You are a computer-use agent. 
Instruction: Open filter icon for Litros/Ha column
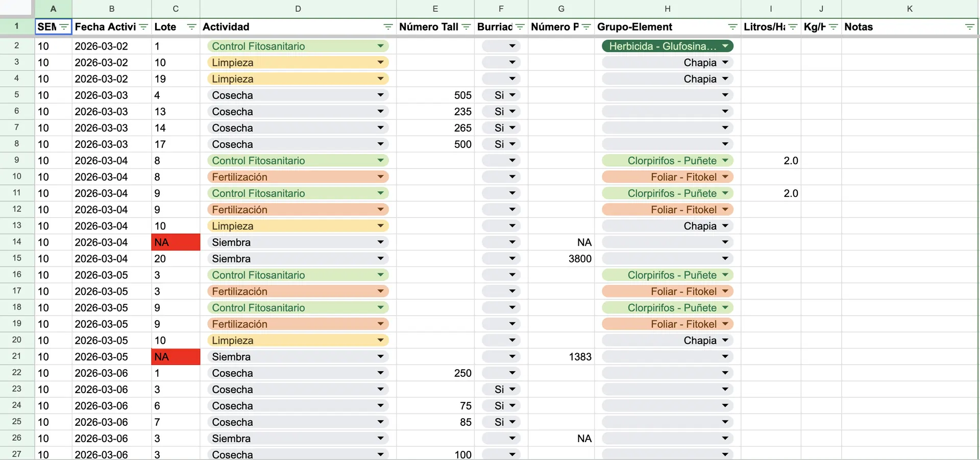[793, 27]
